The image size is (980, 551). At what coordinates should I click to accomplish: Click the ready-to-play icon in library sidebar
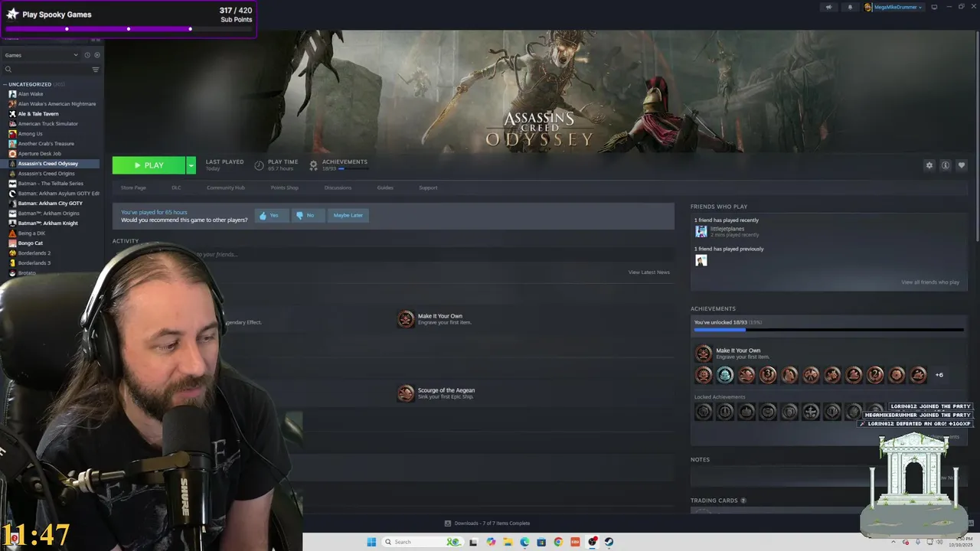pos(97,55)
